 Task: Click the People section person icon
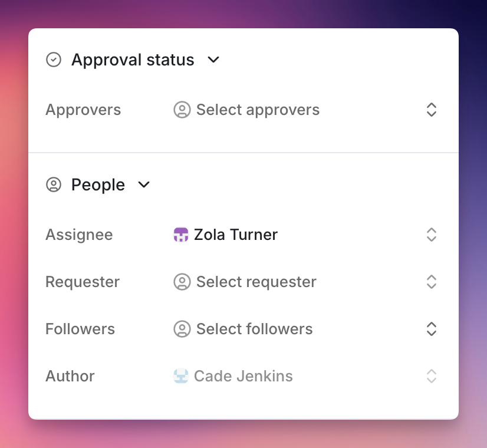click(x=54, y=185)
